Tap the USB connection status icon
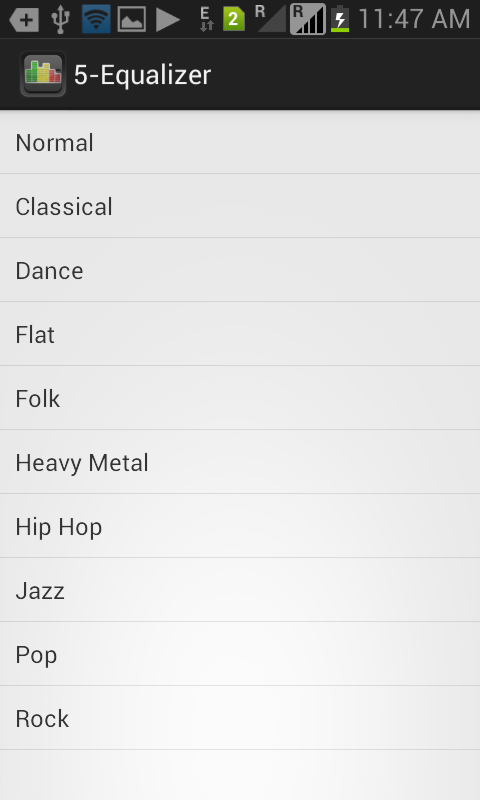This screenshot has height=800, width=480. (x=60, y=19)
